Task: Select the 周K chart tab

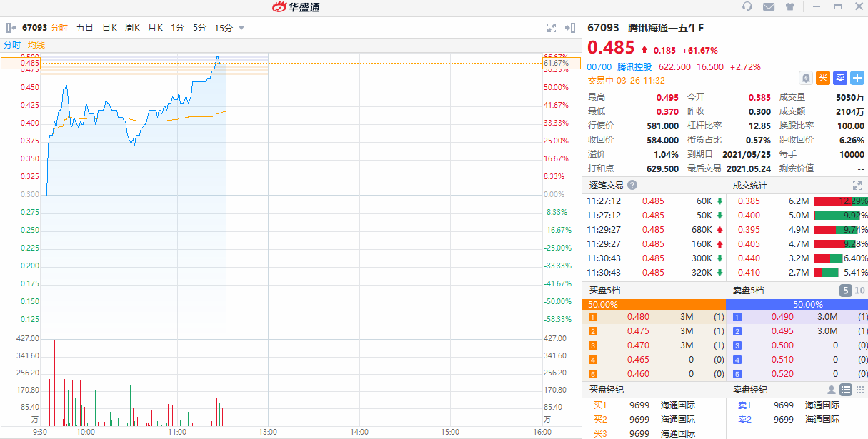Action: click(132, 28)
